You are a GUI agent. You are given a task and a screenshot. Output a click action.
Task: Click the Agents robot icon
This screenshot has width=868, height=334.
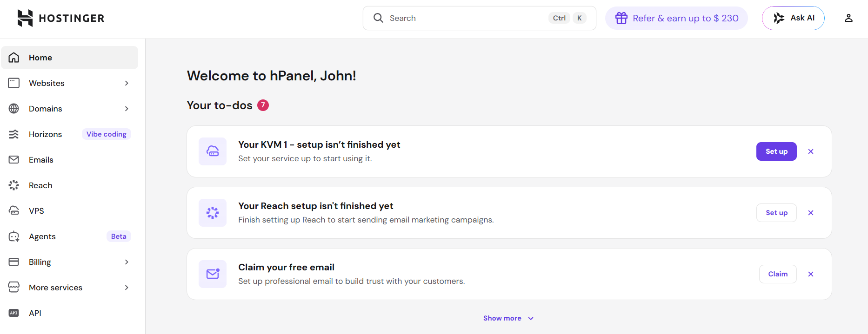[14, 236]
